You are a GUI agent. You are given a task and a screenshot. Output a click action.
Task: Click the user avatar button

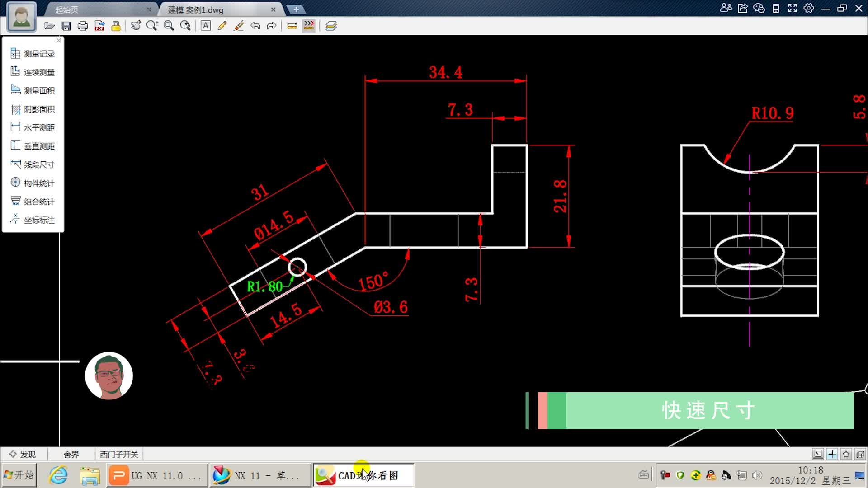[x=22, y=18]
